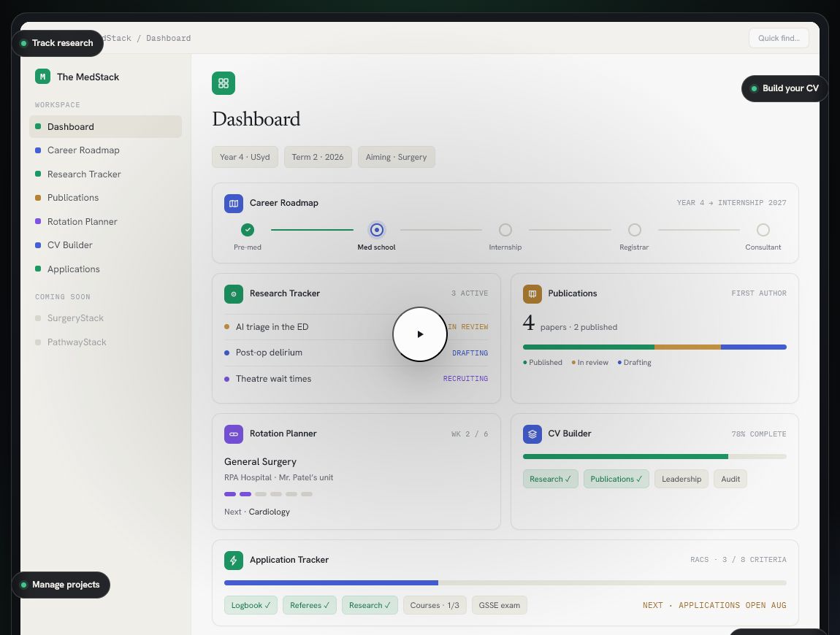Click PathwayStack under Coming Soon
Screen dimensions: 840x635
[105, 342]
